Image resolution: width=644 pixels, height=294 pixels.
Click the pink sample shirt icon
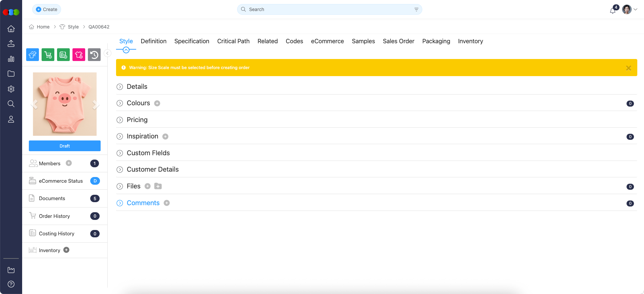[x=79, y=55]
